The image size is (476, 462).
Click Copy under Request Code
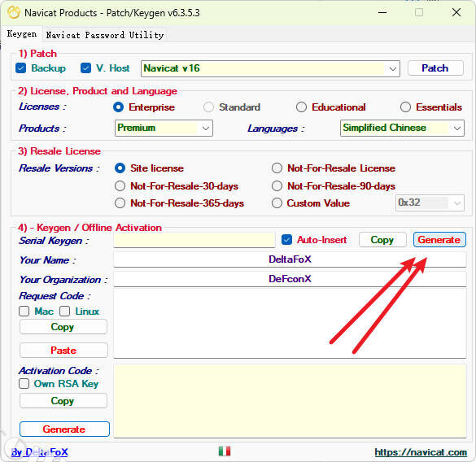63,327
